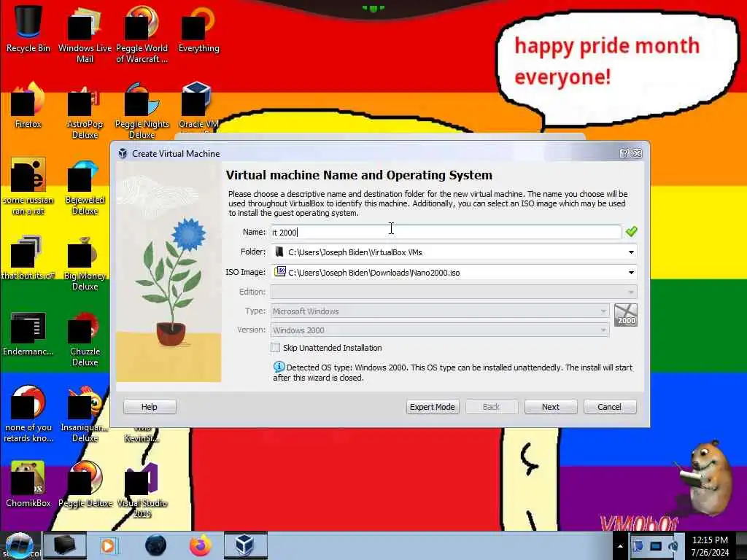The width and height of the screenshot is (747, 560).
Task: Open the ChomikBox desktop icon
Action: [28, 483]
